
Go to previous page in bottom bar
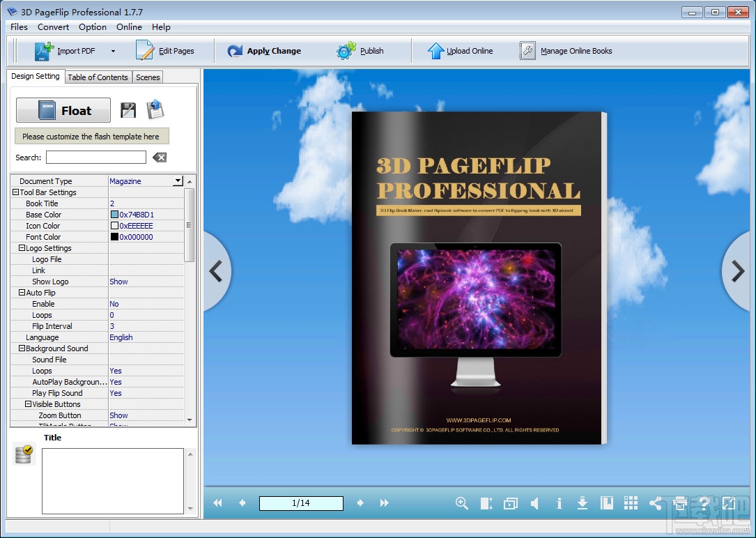pyautogui.click(x=242, y=503)
